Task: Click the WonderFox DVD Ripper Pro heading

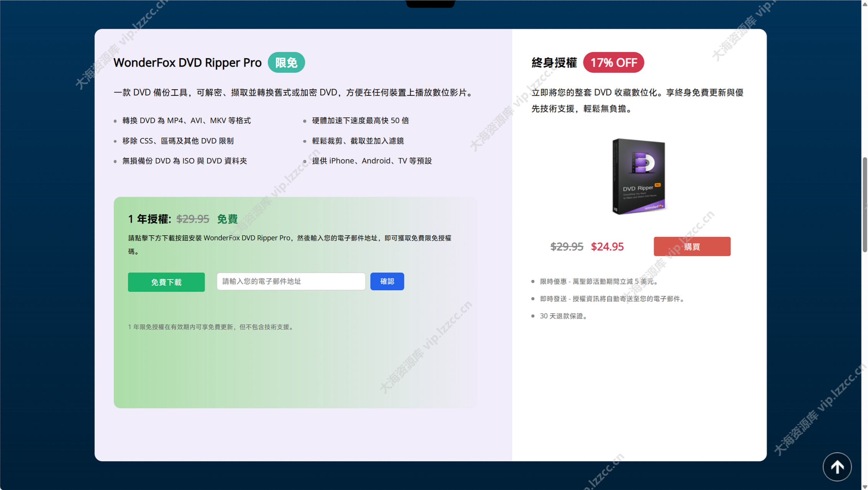Action: click(187, 62)
